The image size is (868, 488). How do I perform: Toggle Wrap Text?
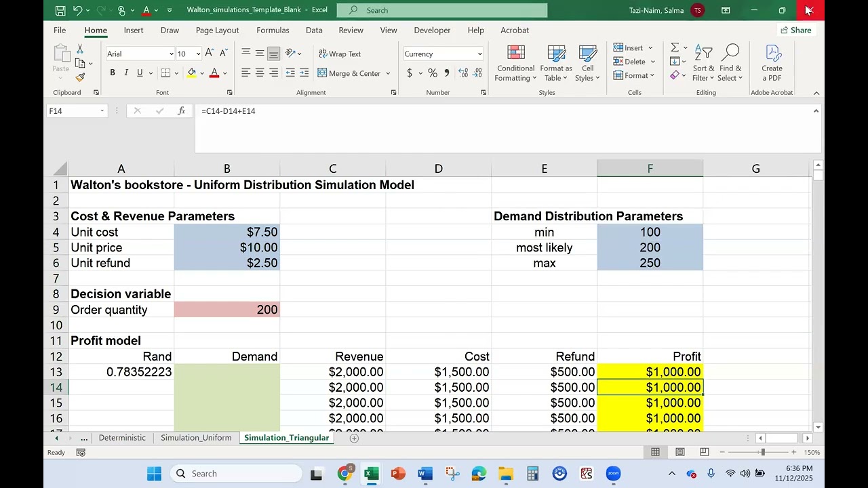340,54
